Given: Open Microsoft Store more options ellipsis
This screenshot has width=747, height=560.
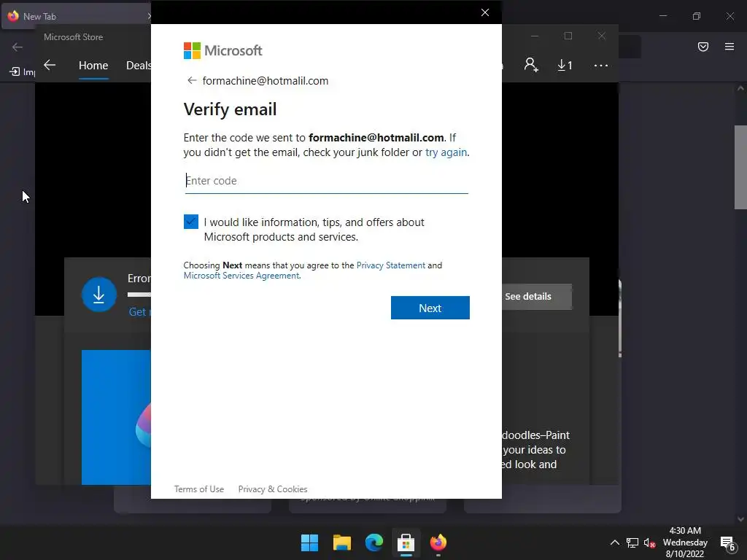Looking at the screenshot, I should coord(601,65).
